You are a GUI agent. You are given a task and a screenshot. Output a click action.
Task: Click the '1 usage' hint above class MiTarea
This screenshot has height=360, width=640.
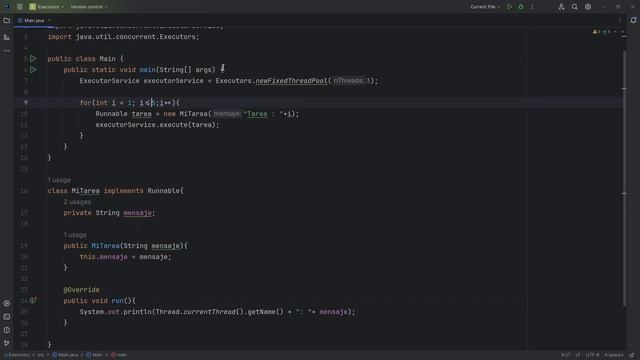[59, 180]
